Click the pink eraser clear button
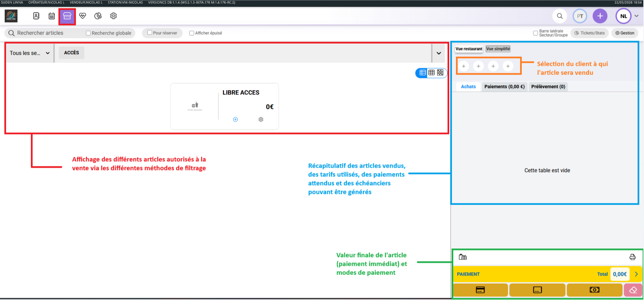 point(633,290)
